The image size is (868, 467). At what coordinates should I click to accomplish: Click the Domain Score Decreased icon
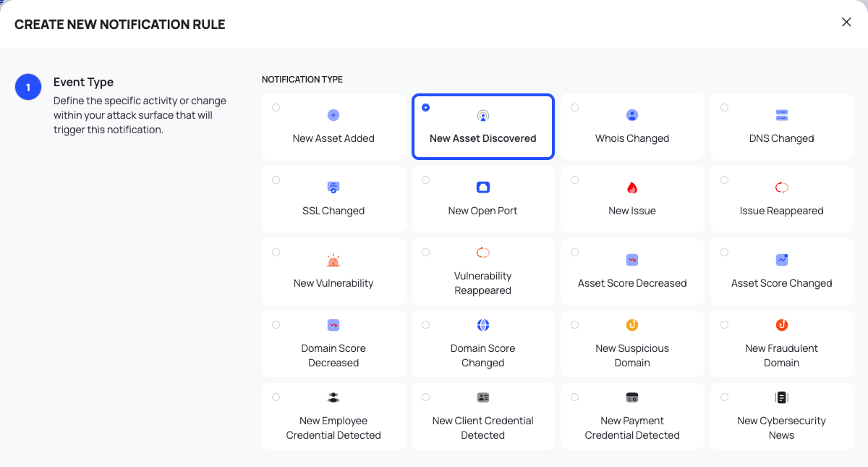coord(333,325)
